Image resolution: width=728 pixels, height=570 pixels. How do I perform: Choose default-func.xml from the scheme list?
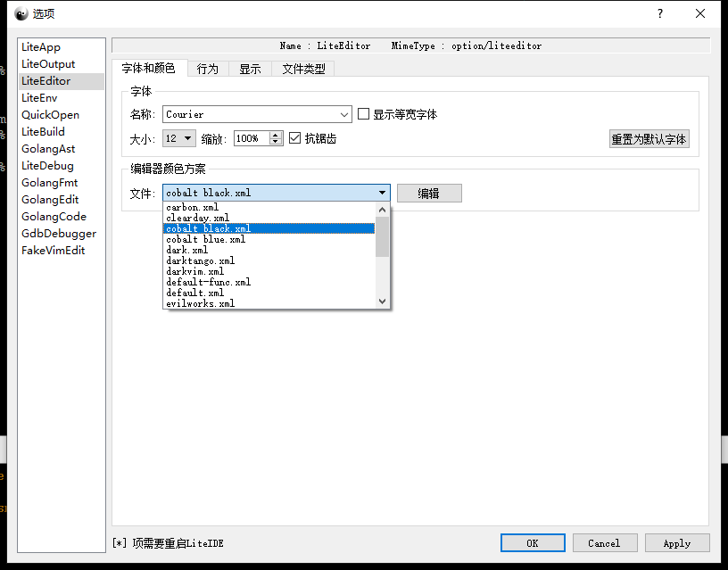(x=269, y=282)
